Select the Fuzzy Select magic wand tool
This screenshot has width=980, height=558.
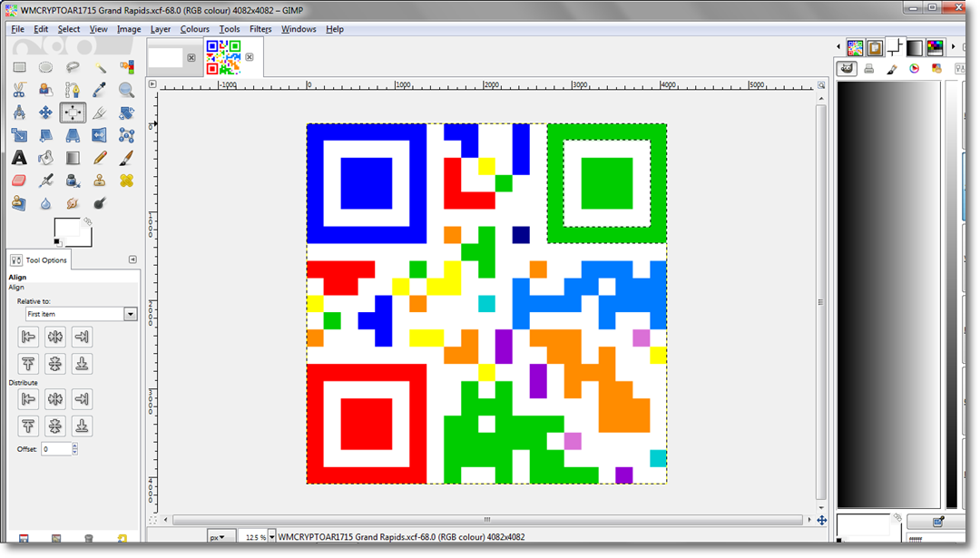click(100, 67)
